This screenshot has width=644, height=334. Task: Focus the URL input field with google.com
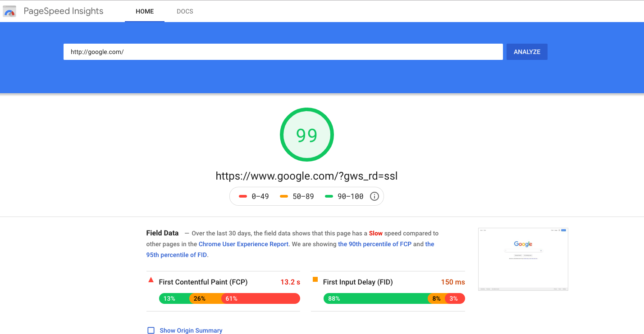283,52
